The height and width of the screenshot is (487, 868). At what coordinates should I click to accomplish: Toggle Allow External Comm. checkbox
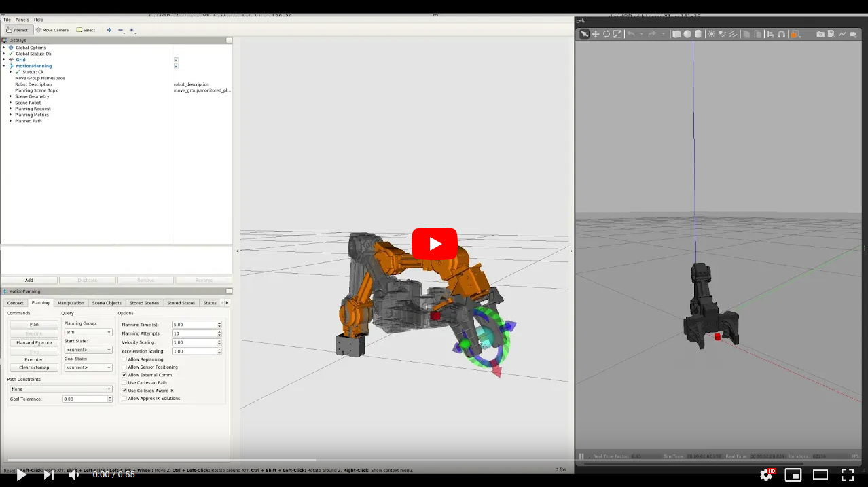tap(124, 375)
